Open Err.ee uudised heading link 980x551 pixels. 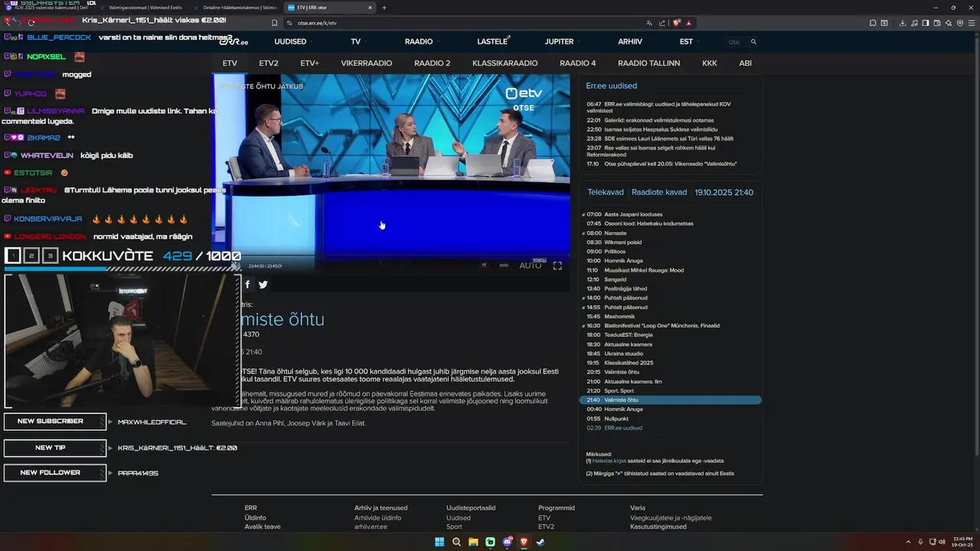pyautogui.click(x=612, y=86)
